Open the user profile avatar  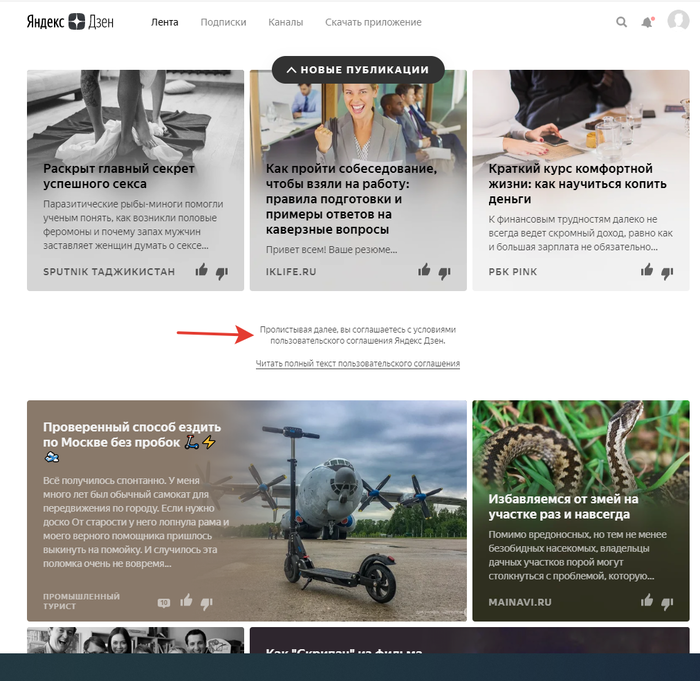tap(678, 21)
